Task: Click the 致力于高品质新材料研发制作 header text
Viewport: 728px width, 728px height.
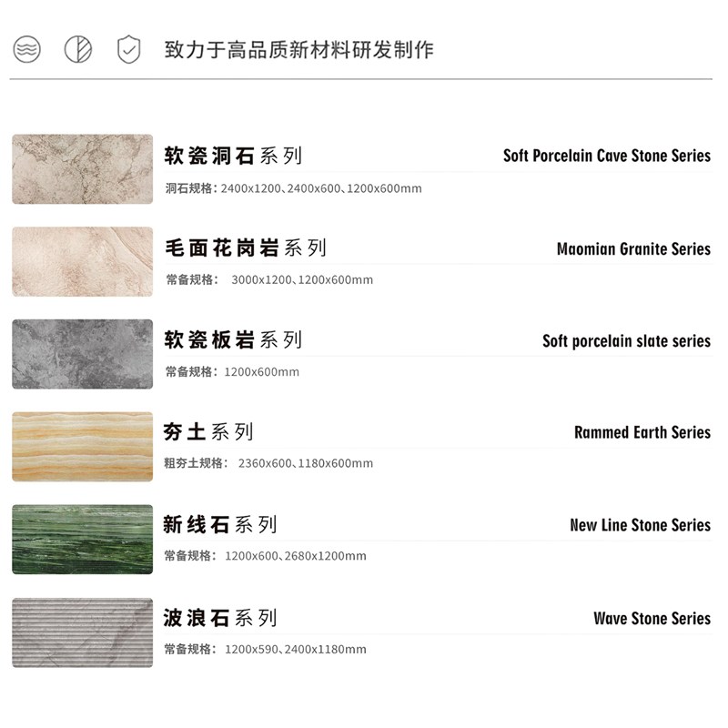Action: click(x=299, y=50)
